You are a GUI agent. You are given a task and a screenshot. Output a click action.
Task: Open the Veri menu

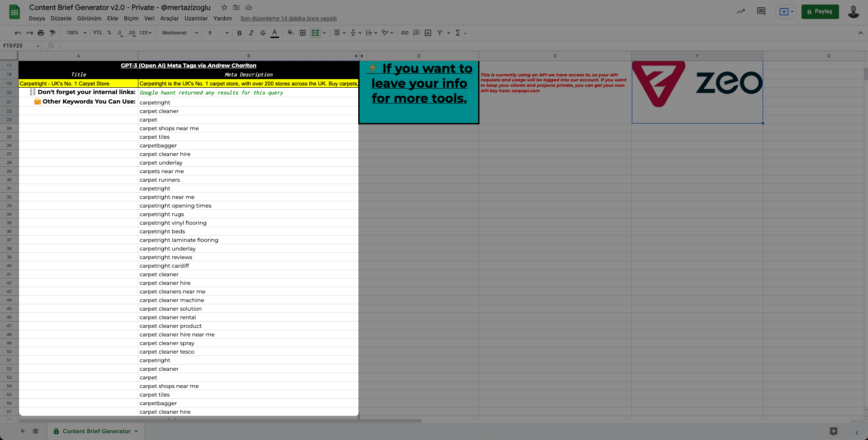pos(149,19)
